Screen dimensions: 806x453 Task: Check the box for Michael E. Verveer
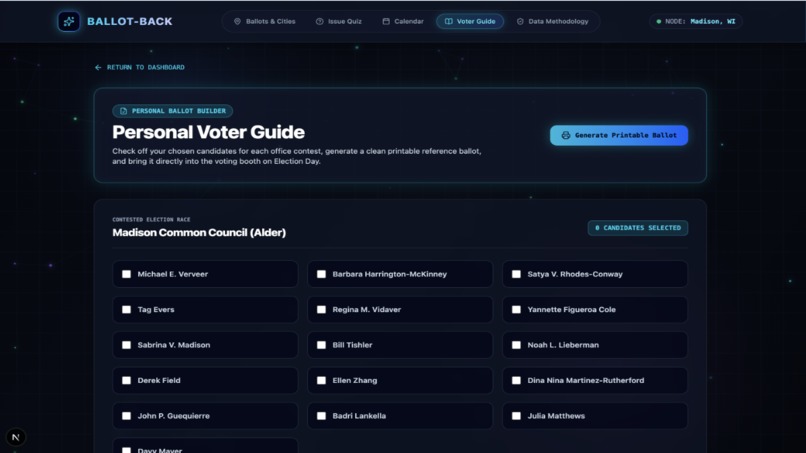pos(126,274)
